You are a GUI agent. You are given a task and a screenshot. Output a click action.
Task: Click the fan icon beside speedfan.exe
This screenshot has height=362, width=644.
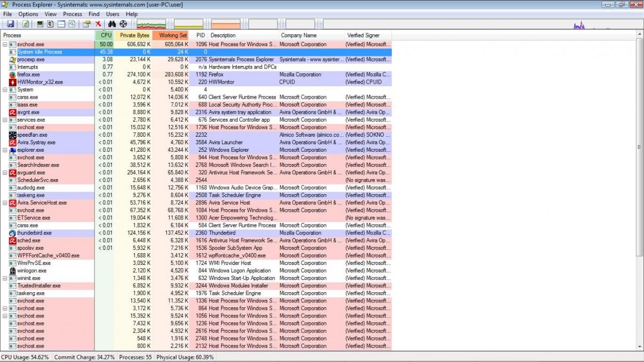click(13, 135)
